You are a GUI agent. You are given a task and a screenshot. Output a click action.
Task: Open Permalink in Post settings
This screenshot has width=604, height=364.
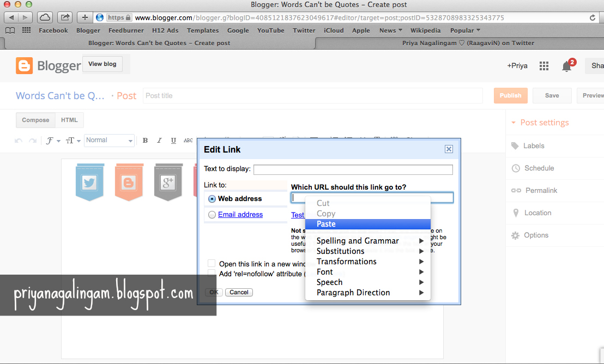541,191
